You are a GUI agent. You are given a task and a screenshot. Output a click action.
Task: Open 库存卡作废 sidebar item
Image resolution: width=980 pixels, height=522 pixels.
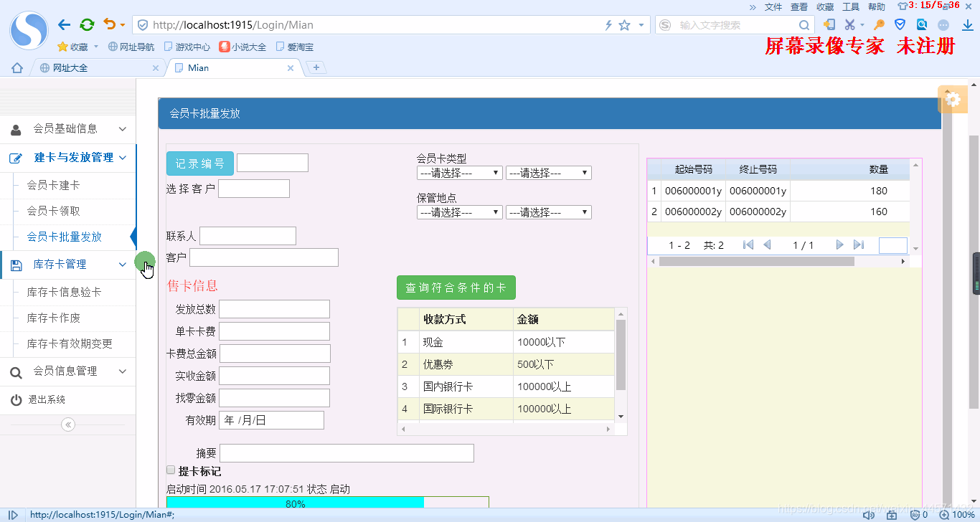pyautogui.click(x=53, y=318)
